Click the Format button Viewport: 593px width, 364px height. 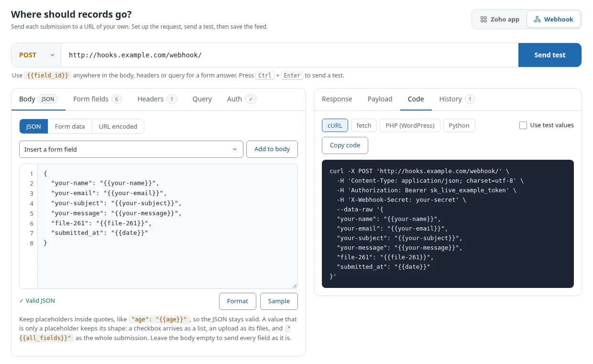click(x=238, y=301)
